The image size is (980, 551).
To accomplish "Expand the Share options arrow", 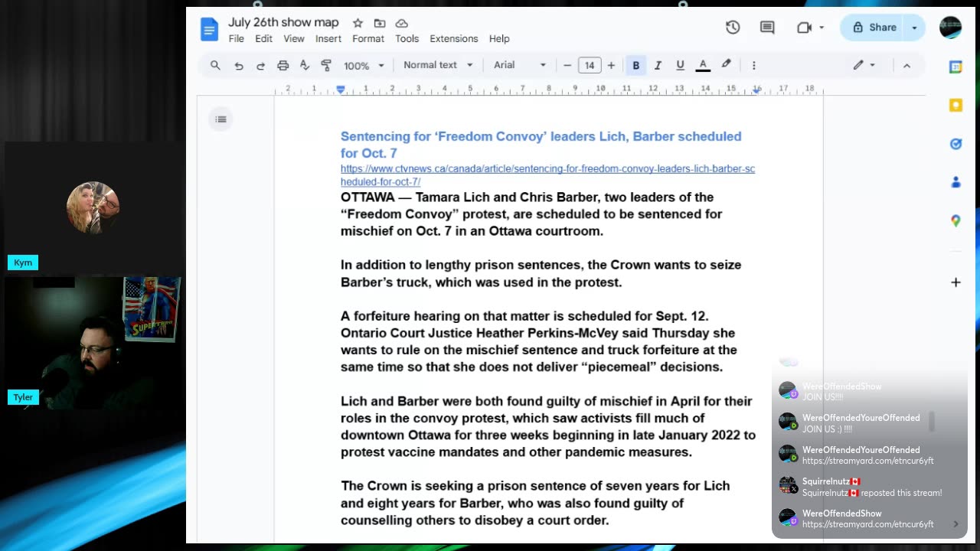I will pyautogui.click(x=914, y=28).
